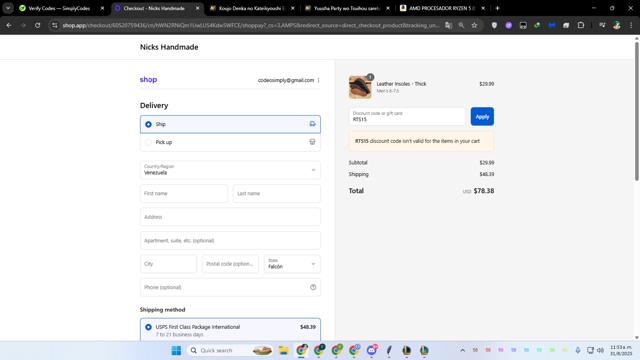The height and width of the screenshot is (360, 640).
Task: Click the Apply discount button
Action: point(482,117)
